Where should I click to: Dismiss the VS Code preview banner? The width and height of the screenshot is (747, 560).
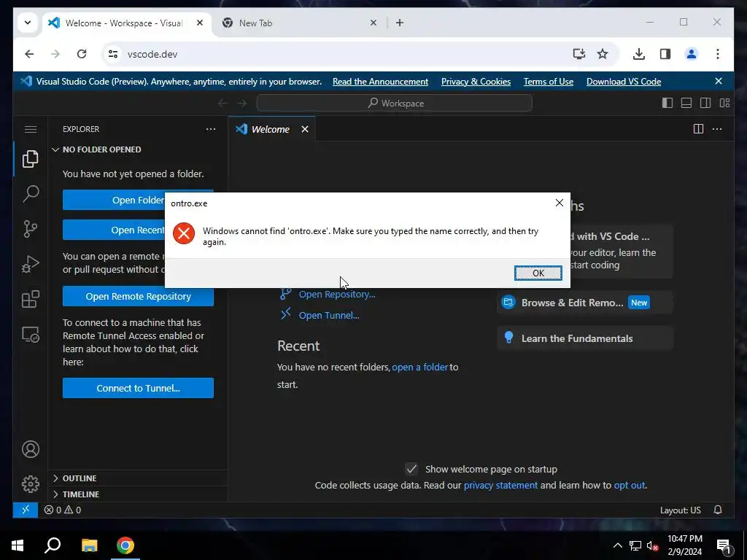click(x=719, y=82)
